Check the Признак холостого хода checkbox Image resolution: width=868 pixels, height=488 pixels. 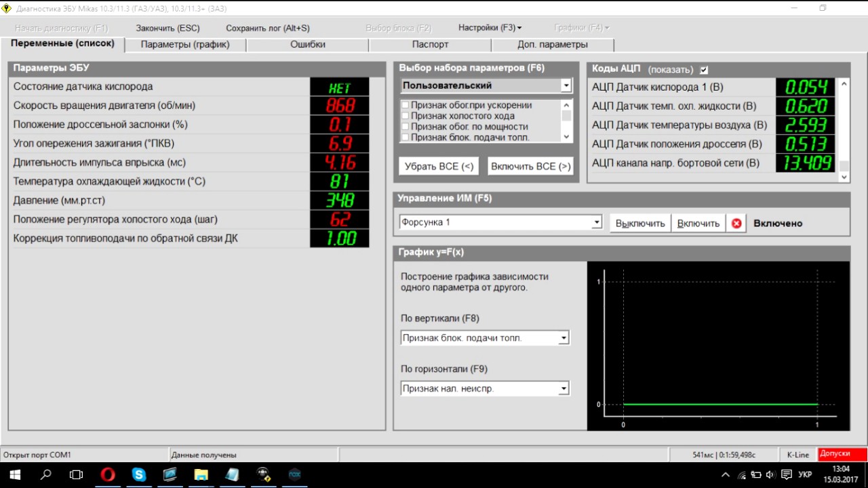point(406,116)
